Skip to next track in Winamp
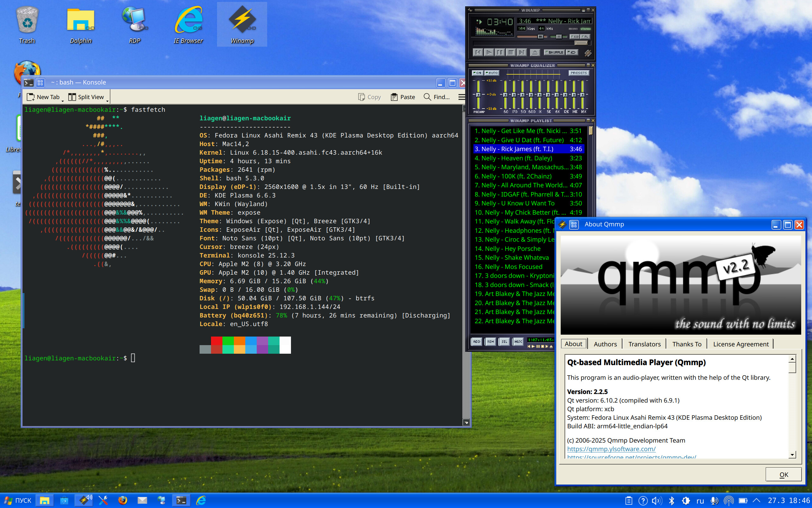Screen dimensions: 812x508 pos(521,52)
